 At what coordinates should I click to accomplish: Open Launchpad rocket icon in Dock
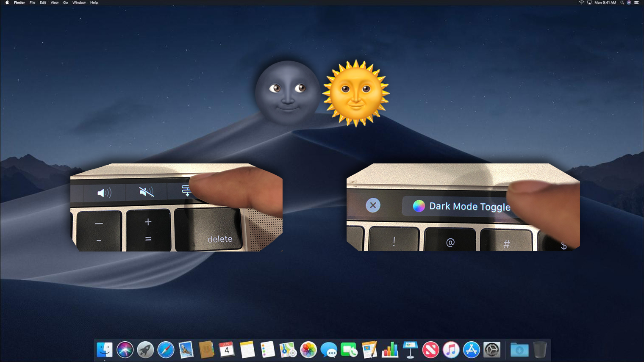145,350
